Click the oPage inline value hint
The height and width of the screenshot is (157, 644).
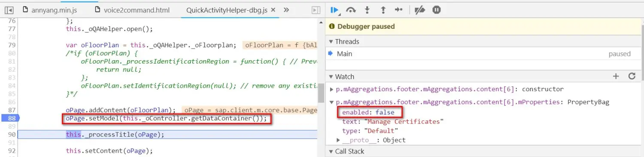click(249, 110)
